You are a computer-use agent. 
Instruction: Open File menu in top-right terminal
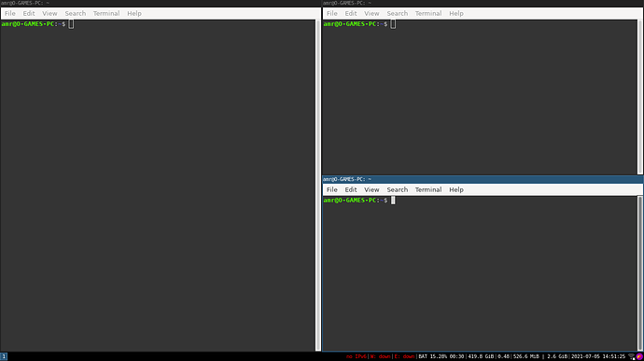(x=332, y=14)
